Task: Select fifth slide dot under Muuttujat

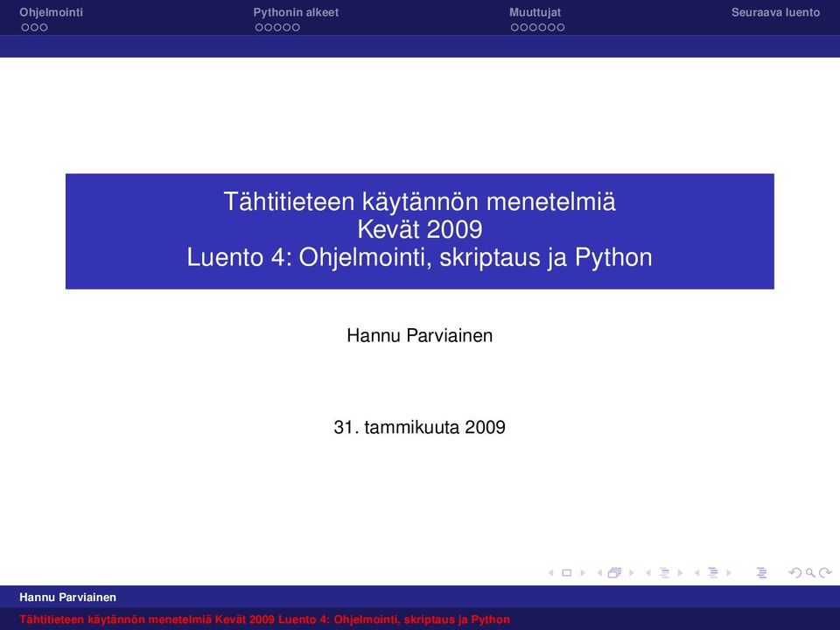Action: (551, 27)
